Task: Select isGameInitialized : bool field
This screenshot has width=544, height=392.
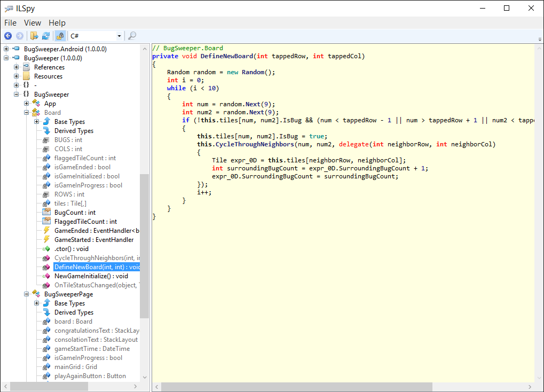Action: point(86,176)
